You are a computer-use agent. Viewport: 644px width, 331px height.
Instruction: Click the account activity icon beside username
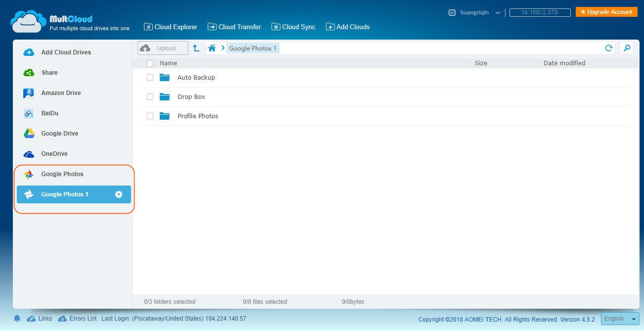(452, 12)
